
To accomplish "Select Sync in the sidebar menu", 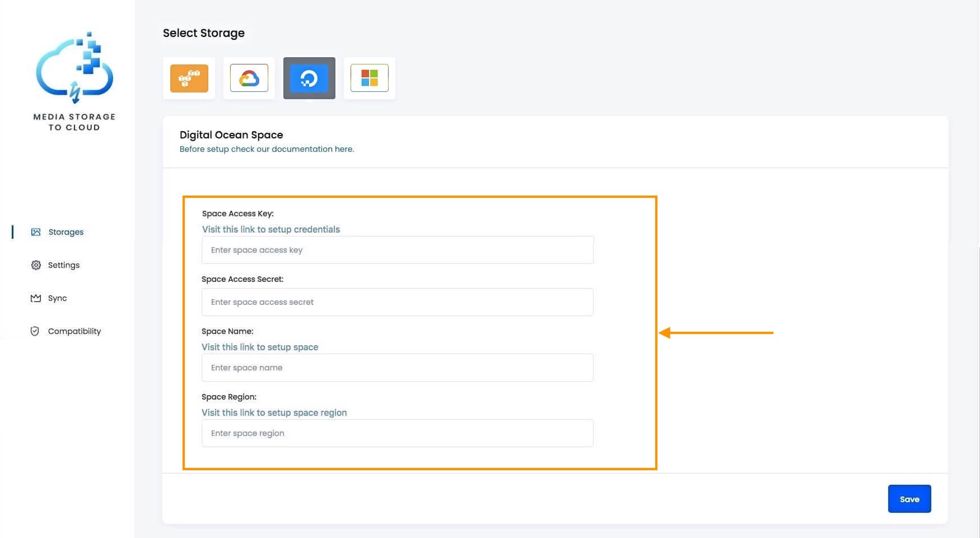I will pos(57,298).
